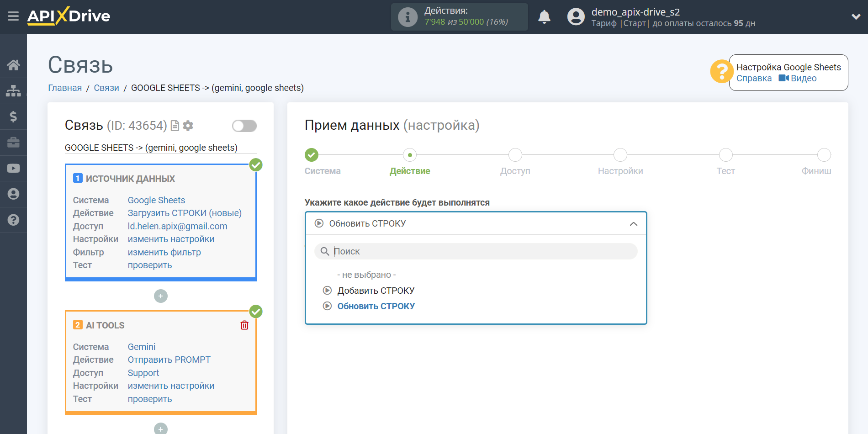The width and height of the screenshot is (868, 434).
Task: Click the actions counter 7'948 из 50'000
Action: pos(466,22)
